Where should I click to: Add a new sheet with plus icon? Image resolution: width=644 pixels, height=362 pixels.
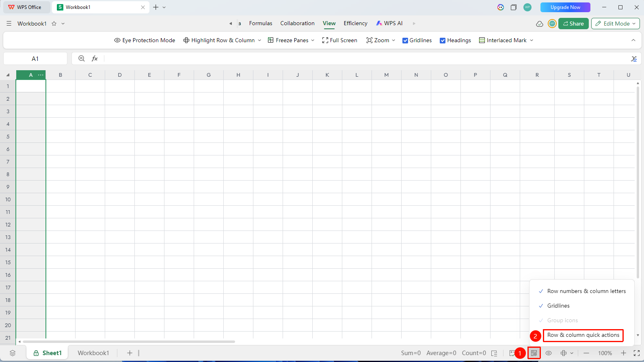pos(130,353)
